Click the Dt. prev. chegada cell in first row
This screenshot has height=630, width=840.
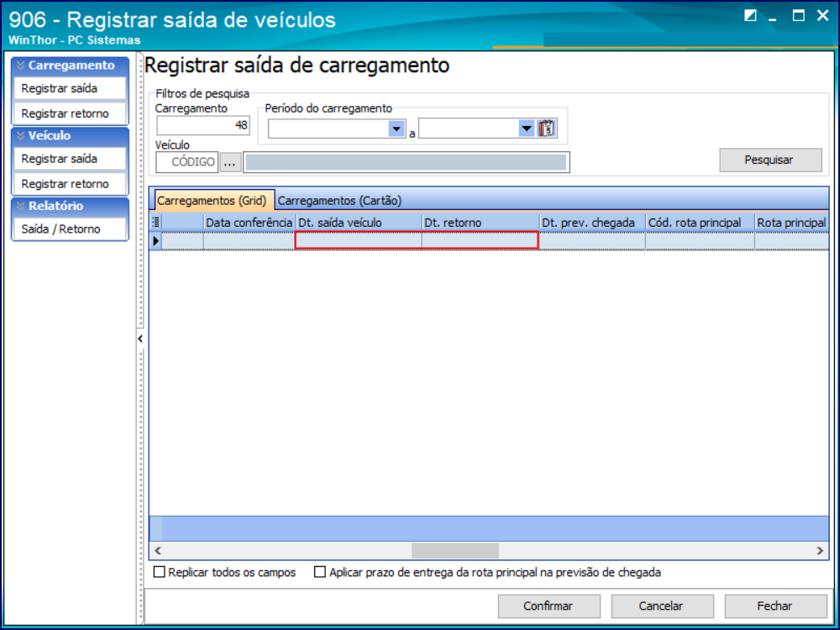coord(592,241)
